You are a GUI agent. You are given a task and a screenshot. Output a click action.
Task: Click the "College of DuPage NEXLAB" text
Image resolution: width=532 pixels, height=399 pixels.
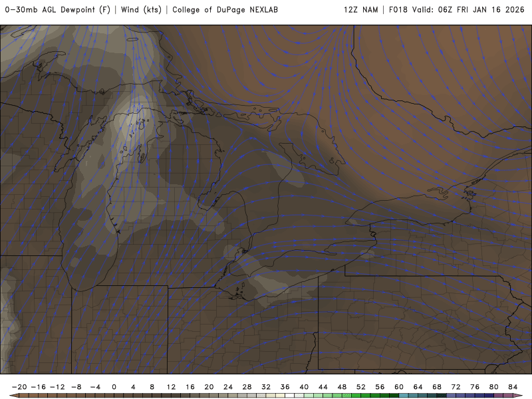click(x=225, y=10)
